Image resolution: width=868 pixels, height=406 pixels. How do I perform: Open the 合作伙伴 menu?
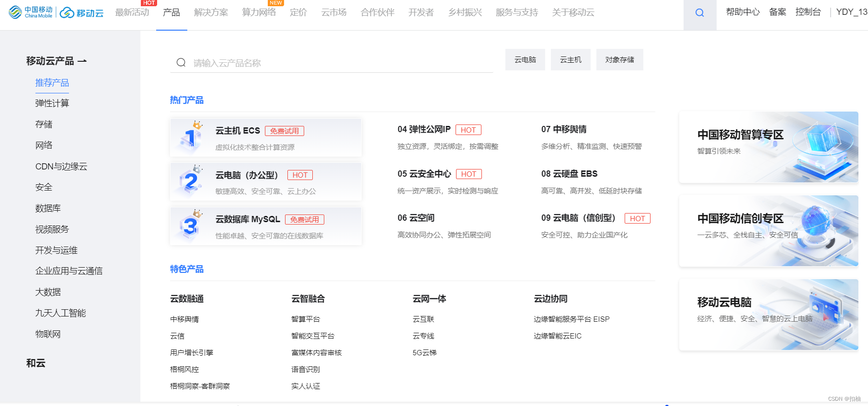pos(377,12)
